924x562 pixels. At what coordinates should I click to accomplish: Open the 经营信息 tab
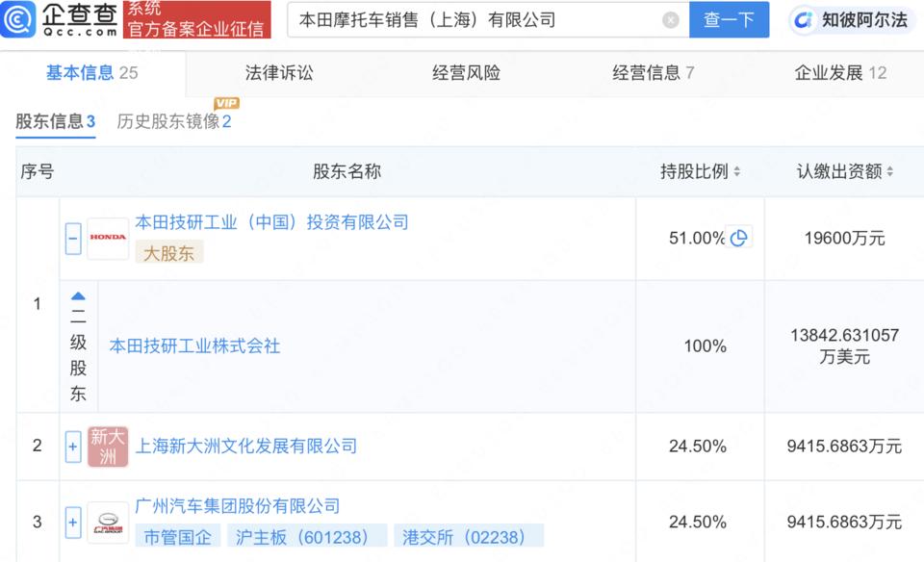(x=653, y=72)
